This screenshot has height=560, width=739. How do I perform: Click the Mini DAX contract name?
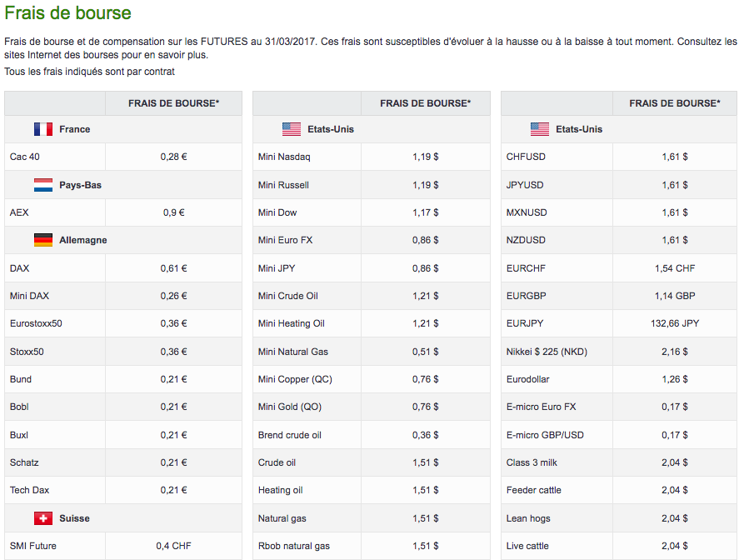[x=30, y=296]
